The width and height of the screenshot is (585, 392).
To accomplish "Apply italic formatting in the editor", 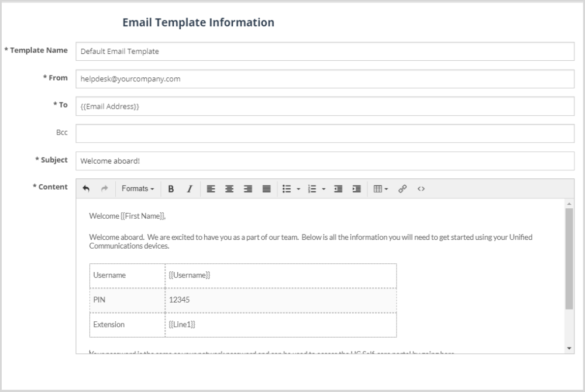I will pyautogui.click(x=188, y=188).
